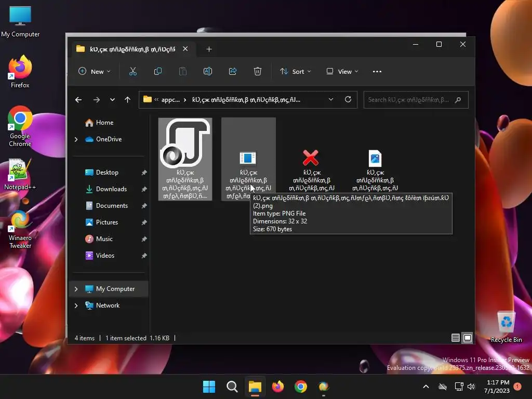Go back with the left arrow

78,100
